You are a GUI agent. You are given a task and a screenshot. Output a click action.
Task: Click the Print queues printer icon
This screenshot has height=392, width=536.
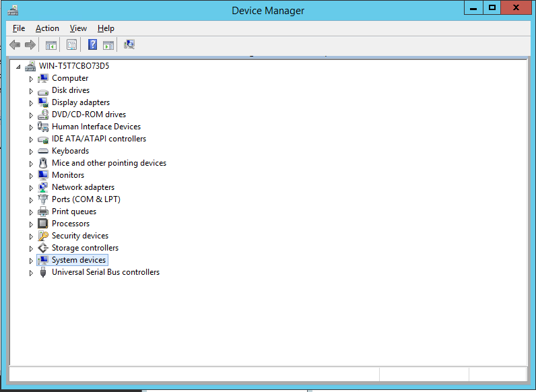pyautogui.click(x=43, y=211)
